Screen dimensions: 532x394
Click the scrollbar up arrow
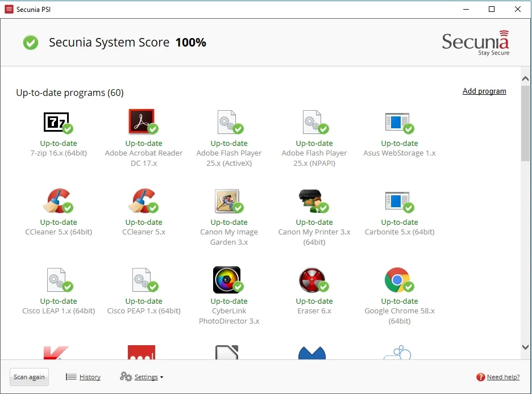(x=525, y=78)
